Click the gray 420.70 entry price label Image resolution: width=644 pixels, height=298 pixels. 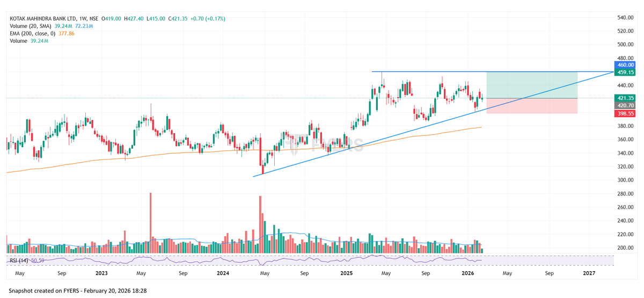coord(625,106)
